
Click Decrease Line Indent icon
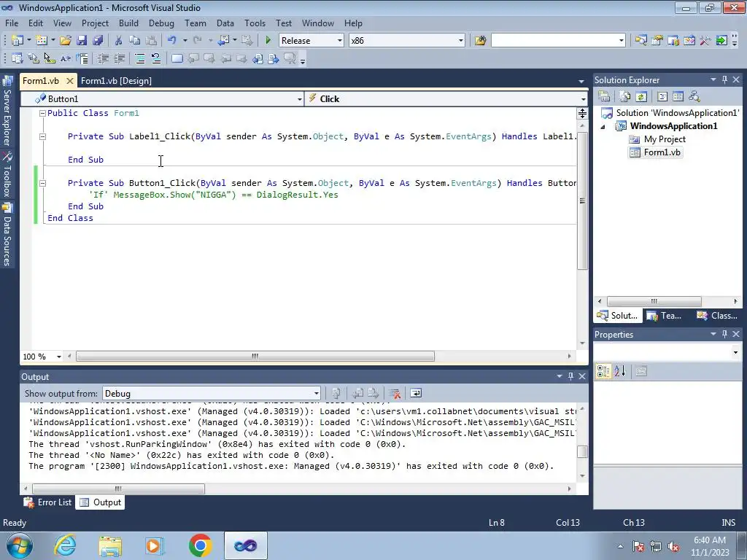[103, 58]
